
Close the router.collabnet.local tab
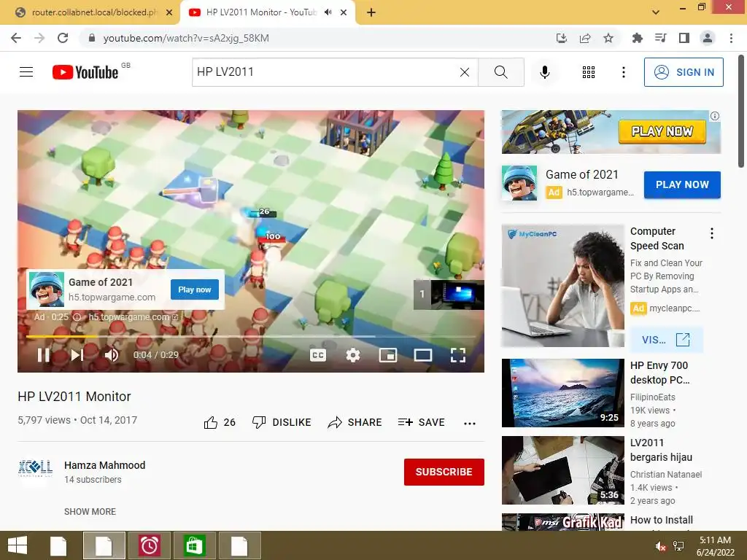169,13
